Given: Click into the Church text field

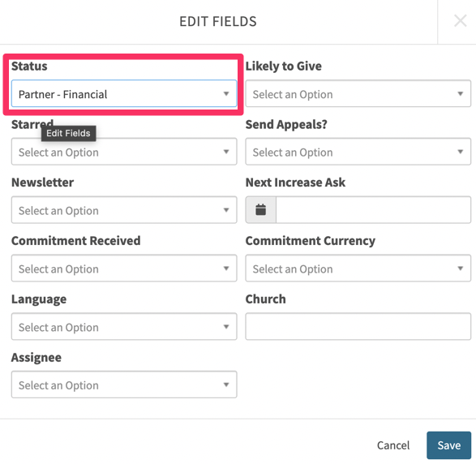Looking at the screenshot, I should [358, 327].
